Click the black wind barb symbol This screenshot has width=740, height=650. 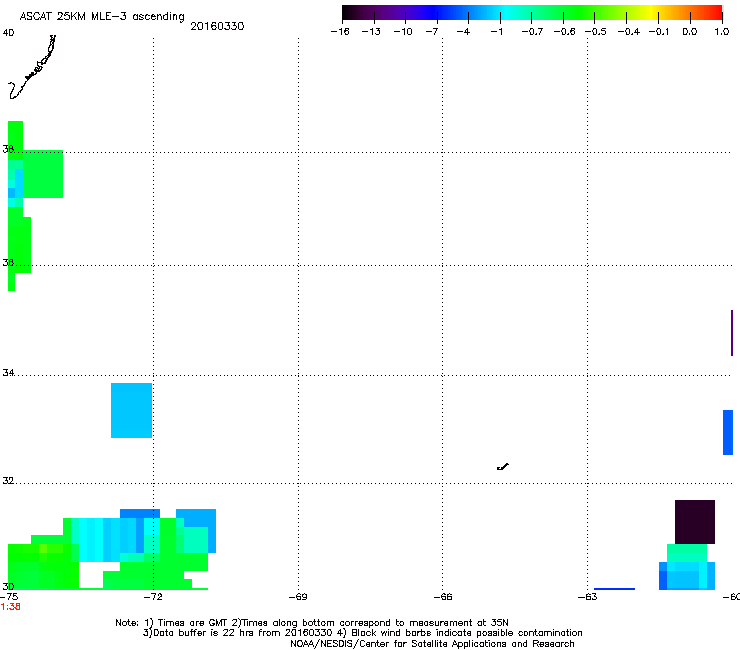[503, 466]
